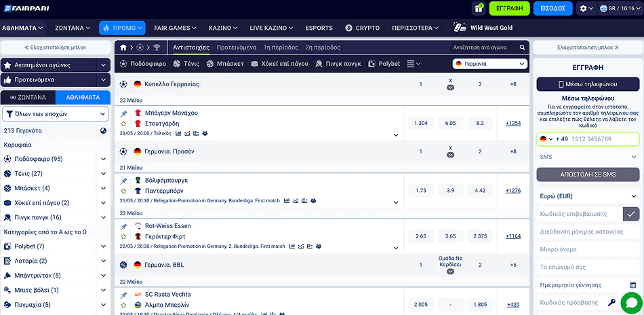Open settings gear menu in header
Screen dimensions: 644x315
(586, 8)
